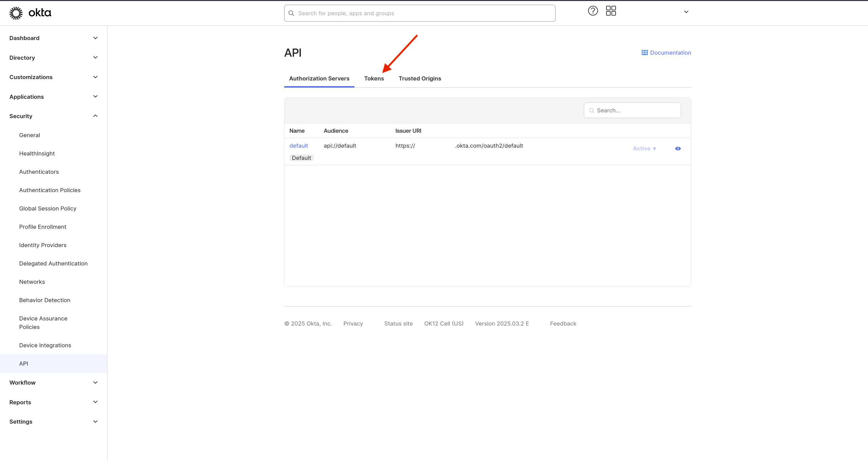Expand the Directory menu
The height and width of the screenshot is (461, 868).
[54, 58]
